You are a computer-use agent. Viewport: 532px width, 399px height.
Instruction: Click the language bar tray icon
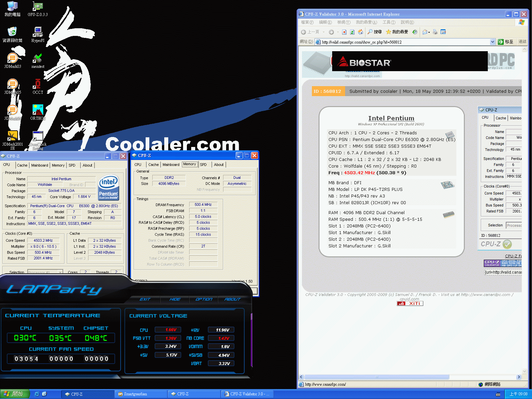[498, 394]
